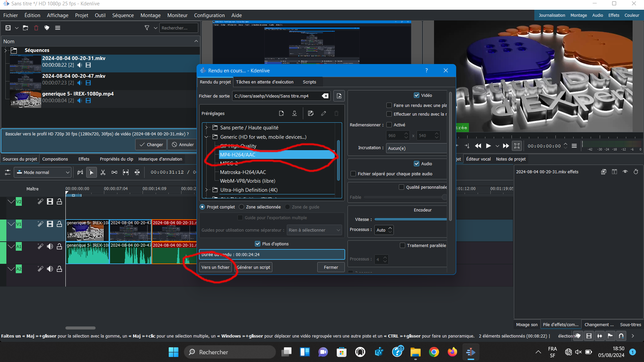Open Kdenlive from the Windows taskbar

(x=471, y=352)
